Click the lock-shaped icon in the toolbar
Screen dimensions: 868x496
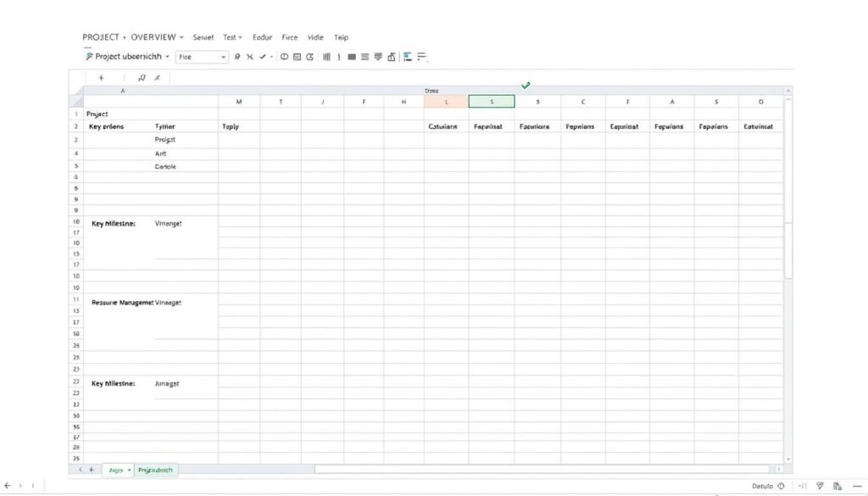coord(392,57)
